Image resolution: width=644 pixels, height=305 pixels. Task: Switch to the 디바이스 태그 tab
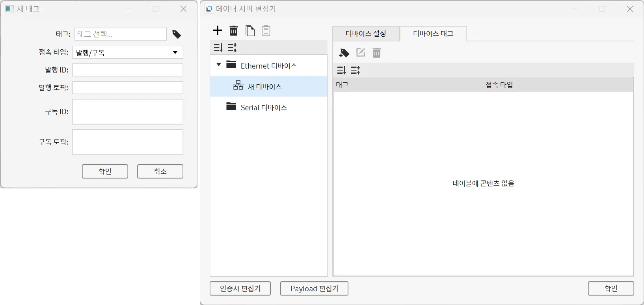tap(433, 33)
